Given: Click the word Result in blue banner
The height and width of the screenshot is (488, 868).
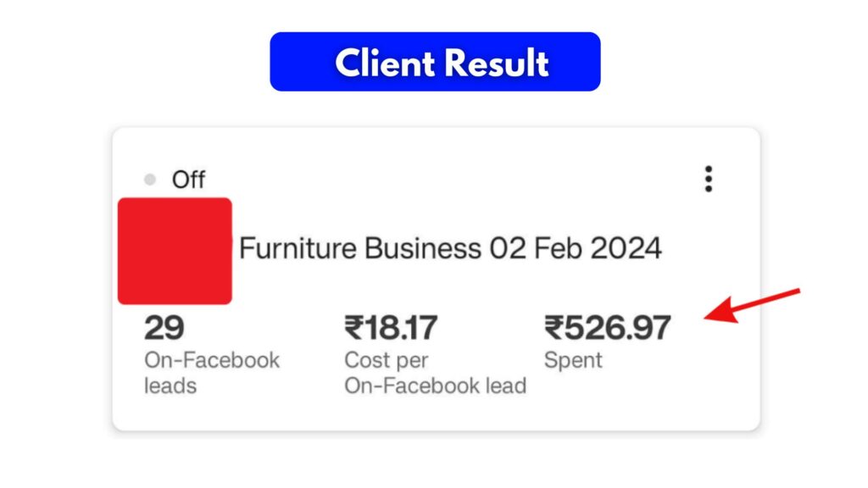Looking at the screenshot, I should (x=500, y=62).
